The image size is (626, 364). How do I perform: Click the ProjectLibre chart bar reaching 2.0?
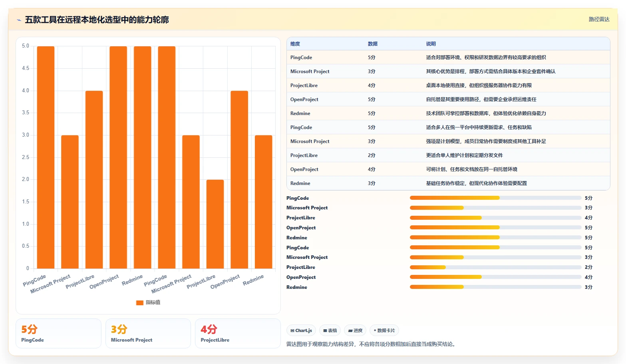(215, 224)
